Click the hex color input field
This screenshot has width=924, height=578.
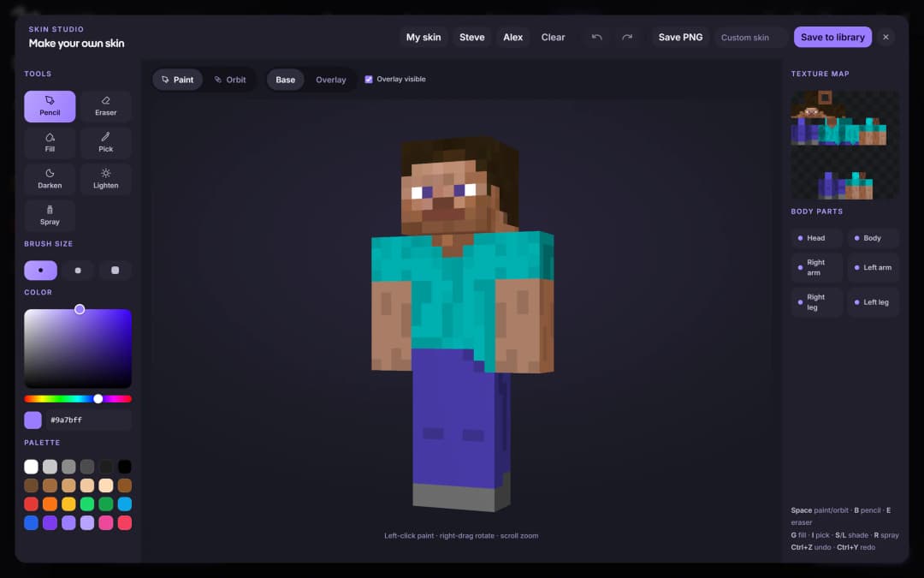pyautogui.click(x=88, y=420)
